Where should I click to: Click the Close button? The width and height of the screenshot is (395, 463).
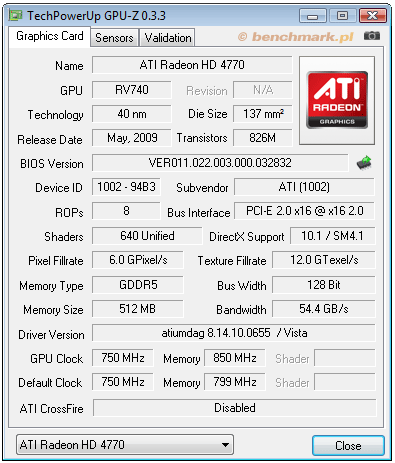348,445
